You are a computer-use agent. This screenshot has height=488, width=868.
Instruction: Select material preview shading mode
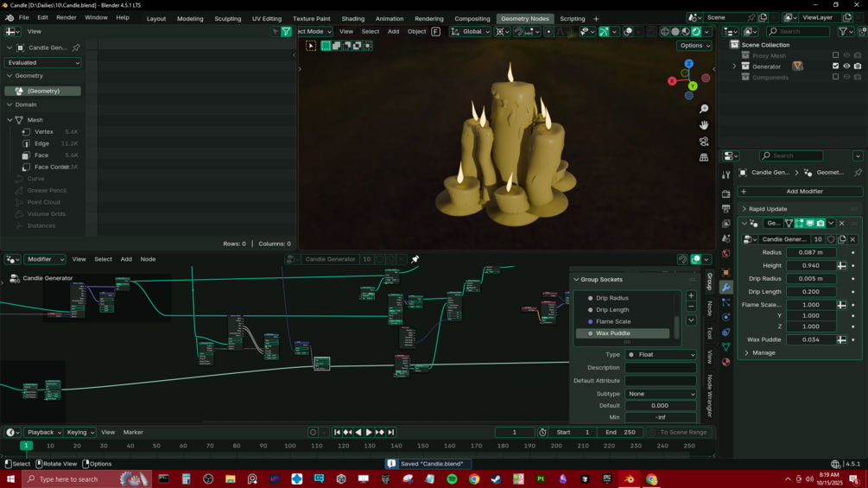686,32
